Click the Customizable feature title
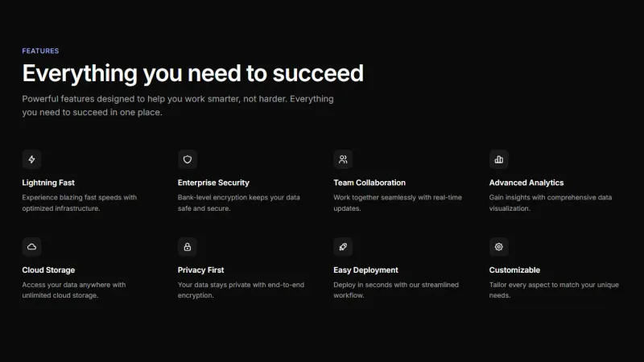 tap(514, 270)
